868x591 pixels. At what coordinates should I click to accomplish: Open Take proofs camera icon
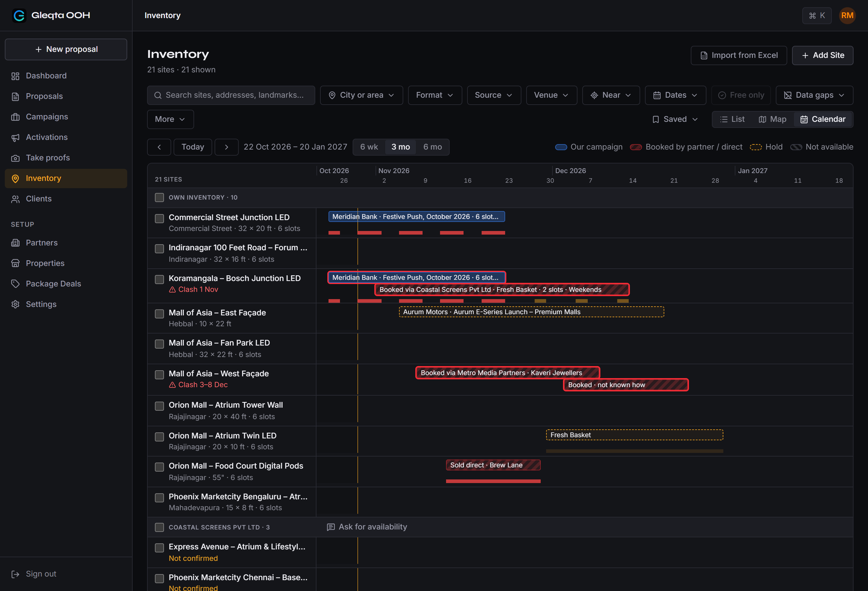[15, 158]
